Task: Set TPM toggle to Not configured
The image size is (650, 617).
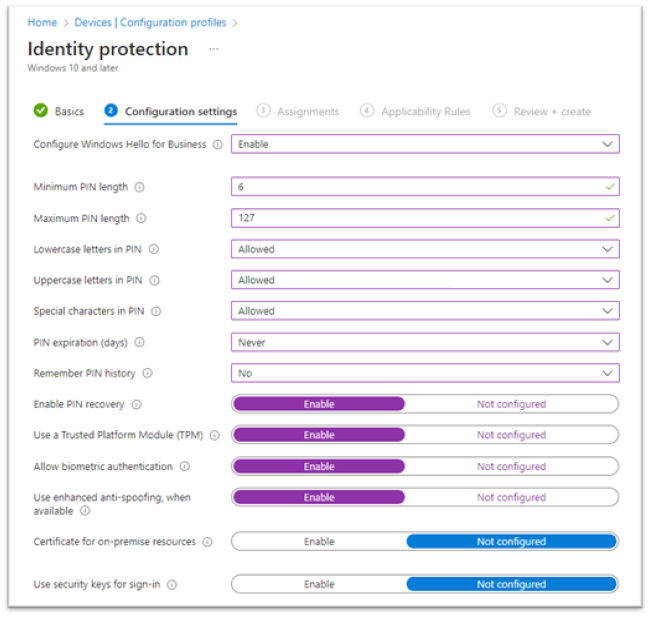Action: click(x=511, y=435)
